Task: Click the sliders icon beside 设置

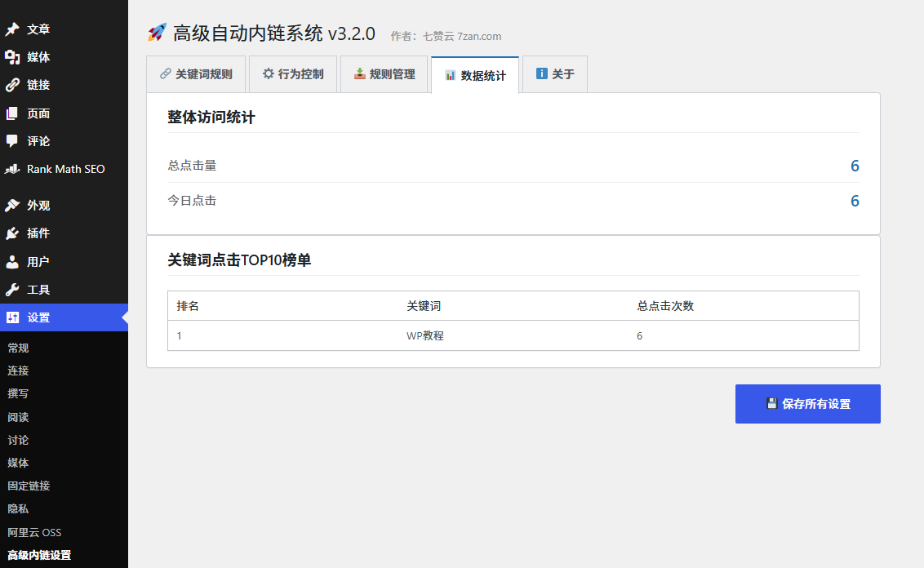Action: click(12, 317)
